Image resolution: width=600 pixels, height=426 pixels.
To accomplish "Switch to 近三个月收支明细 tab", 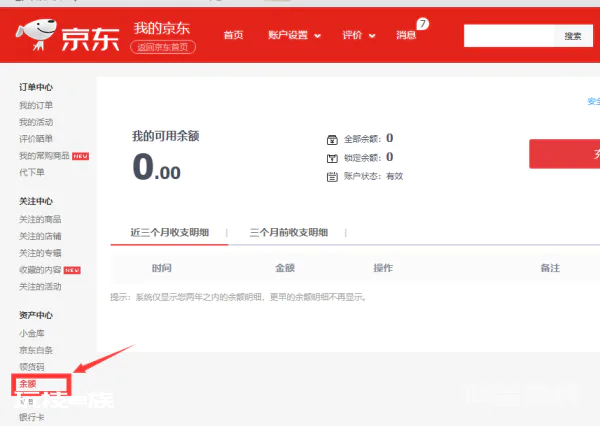I will (x=170, y=232).
